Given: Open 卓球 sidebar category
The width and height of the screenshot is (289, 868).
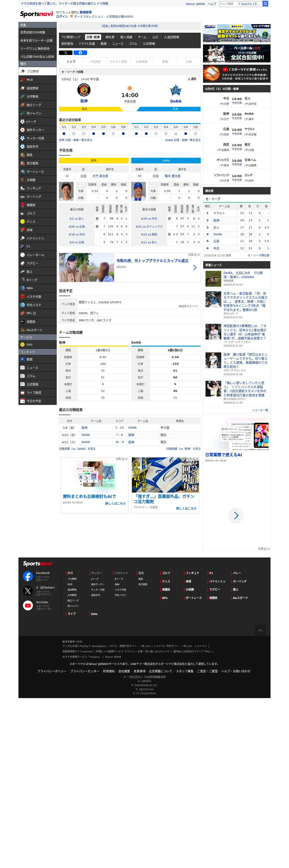Looking at the screenshot, I should (37, 230).
